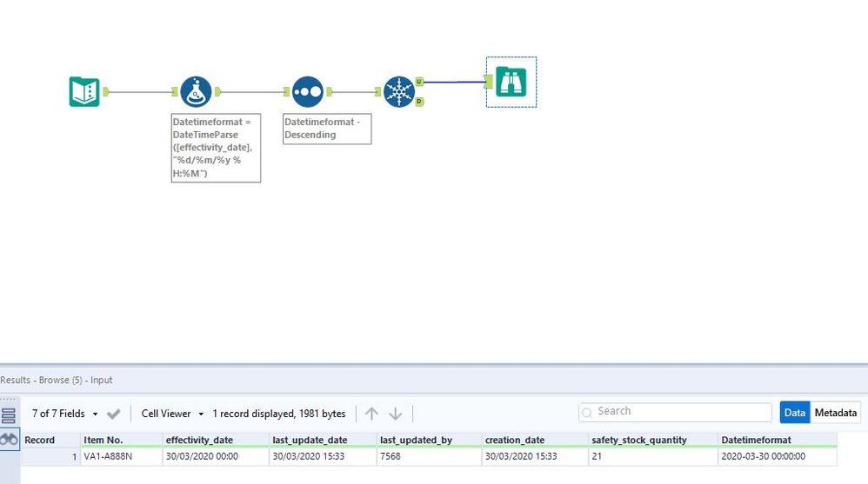Select the Formula tool annotation box
The image size is (868, 484).
216,148
